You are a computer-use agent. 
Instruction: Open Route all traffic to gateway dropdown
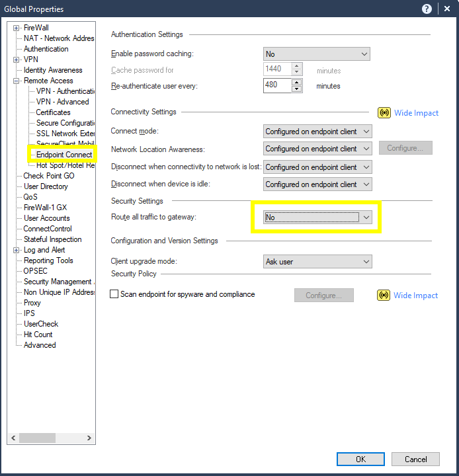coord(317,218)
